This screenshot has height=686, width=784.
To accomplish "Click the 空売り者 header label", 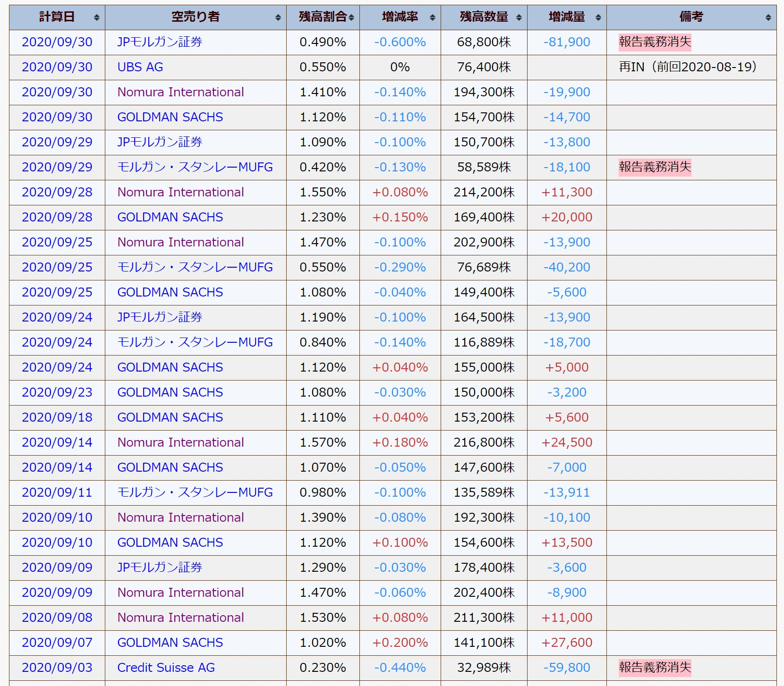I will (196, 17).
